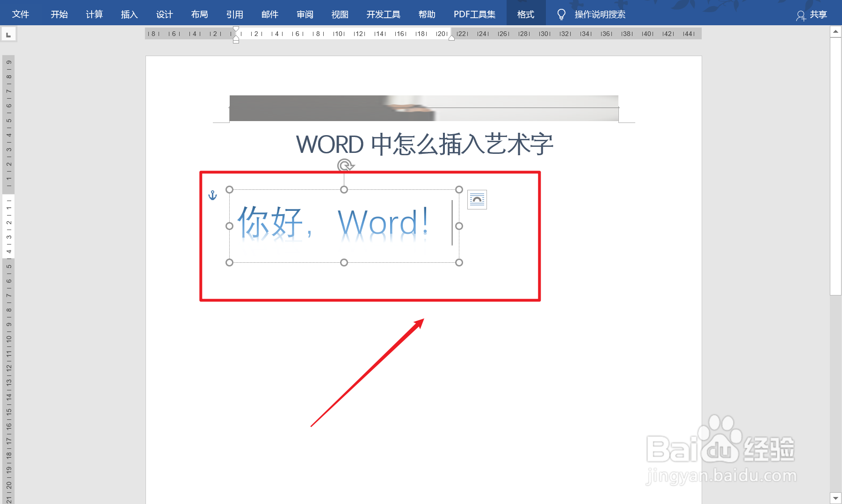Switch to the 开发工具 (Developer) tab

coord(383,14)
